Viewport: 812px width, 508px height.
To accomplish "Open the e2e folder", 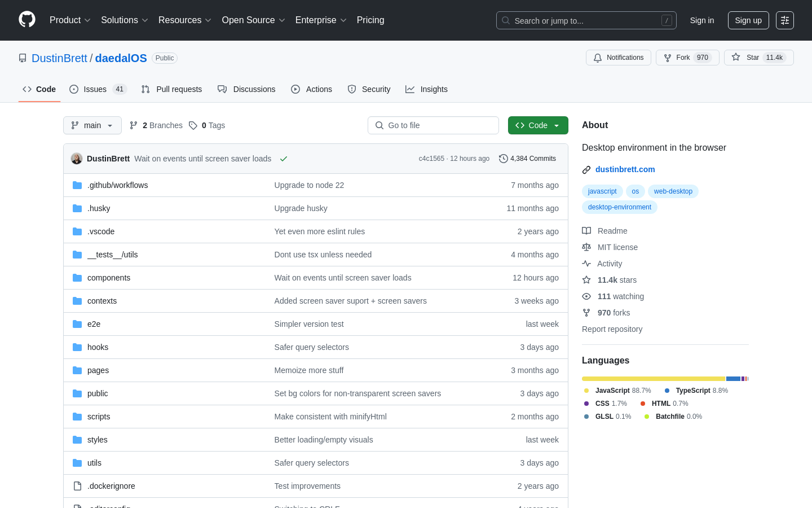I will 94,324.
